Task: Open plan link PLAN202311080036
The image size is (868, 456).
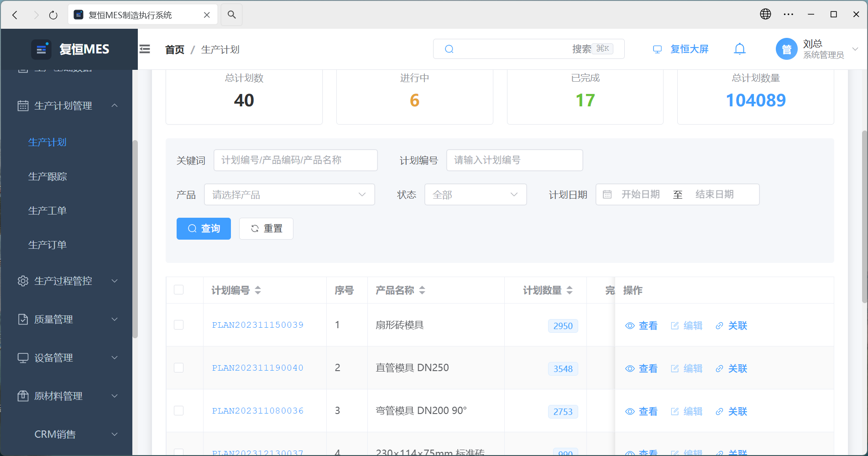Action: 257,411
